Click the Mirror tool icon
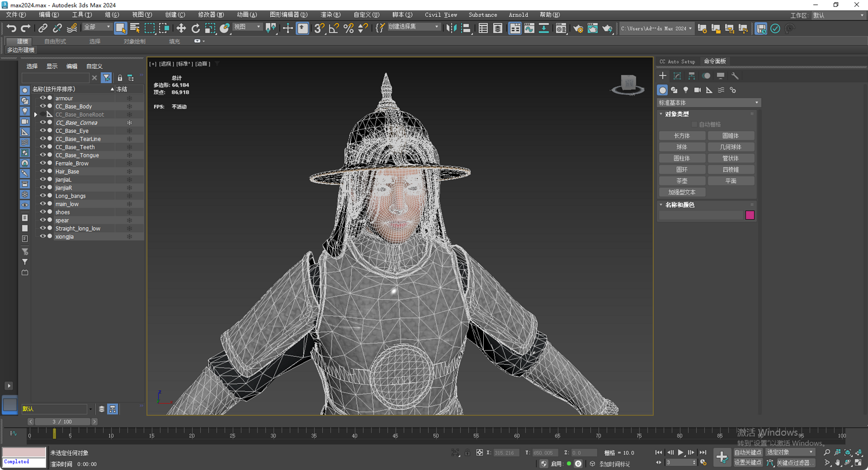868x470 pixels. tap(451, 28)
